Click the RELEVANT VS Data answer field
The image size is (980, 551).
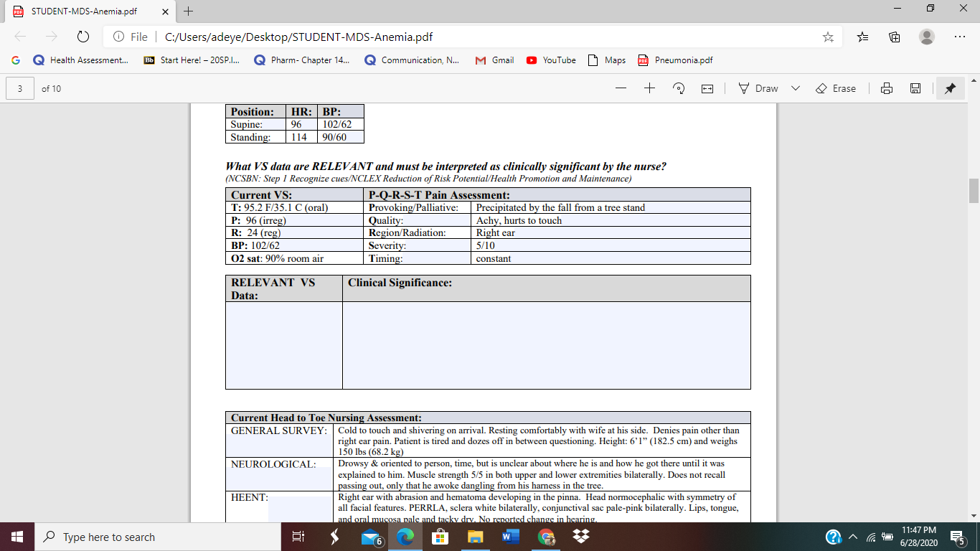pyautogui.click(x=283, y=345)
